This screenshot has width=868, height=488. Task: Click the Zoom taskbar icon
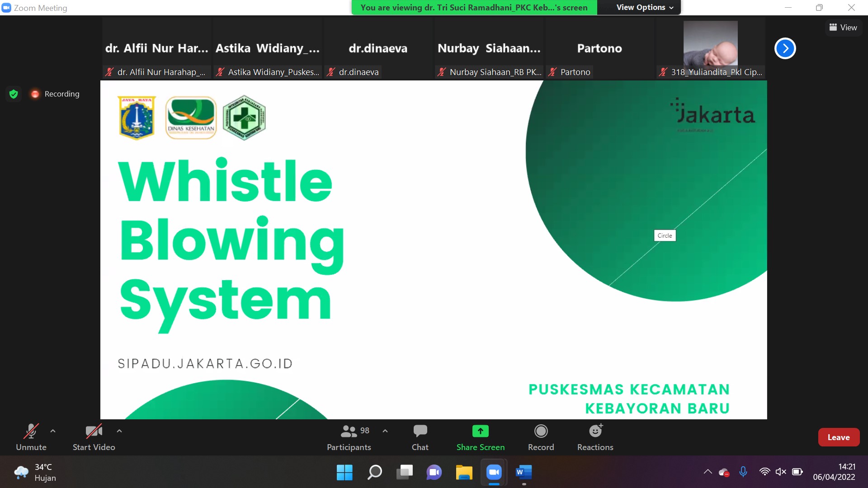pos(494,473)
